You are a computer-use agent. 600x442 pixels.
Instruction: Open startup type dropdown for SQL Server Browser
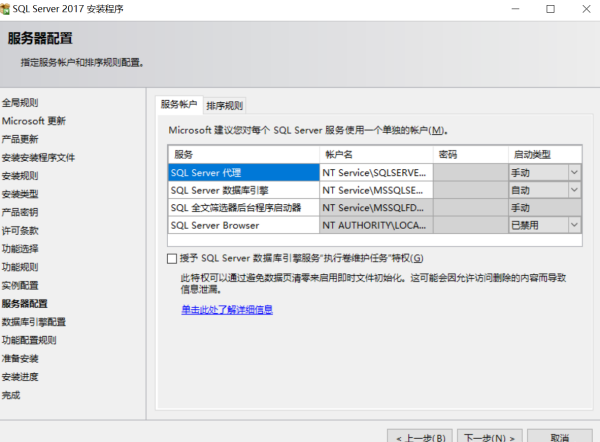[x=574, y=226]
